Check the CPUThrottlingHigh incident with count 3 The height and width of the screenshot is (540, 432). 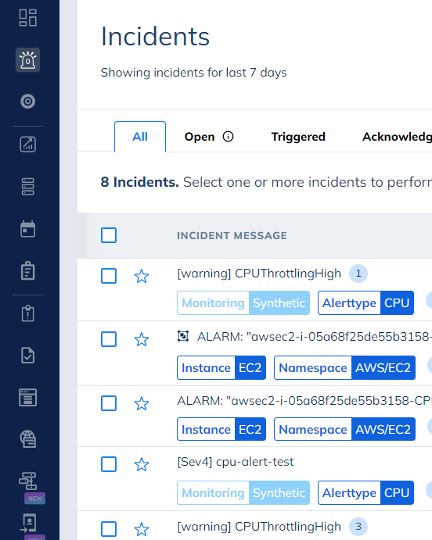click(109, 529)
